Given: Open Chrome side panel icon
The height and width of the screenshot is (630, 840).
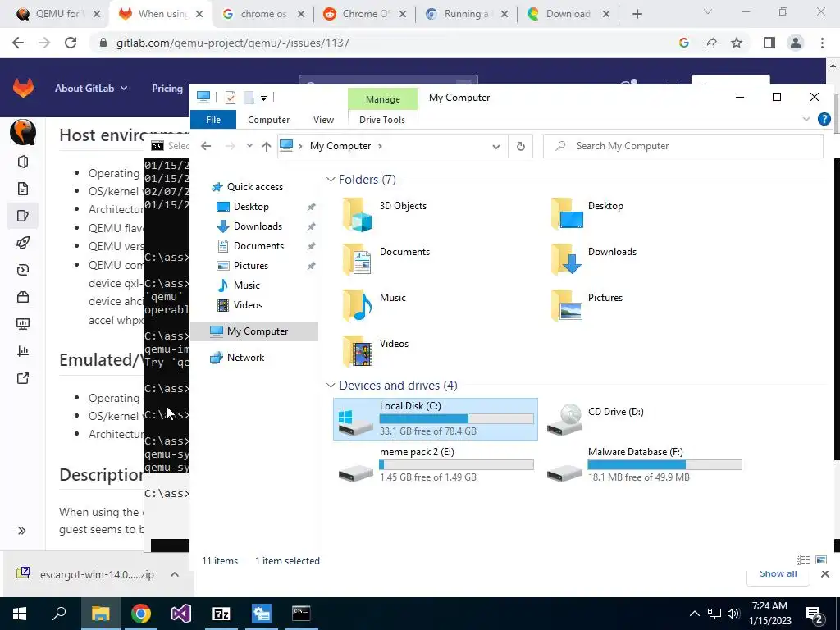Looking at the screenshot, I should [769, 43].
